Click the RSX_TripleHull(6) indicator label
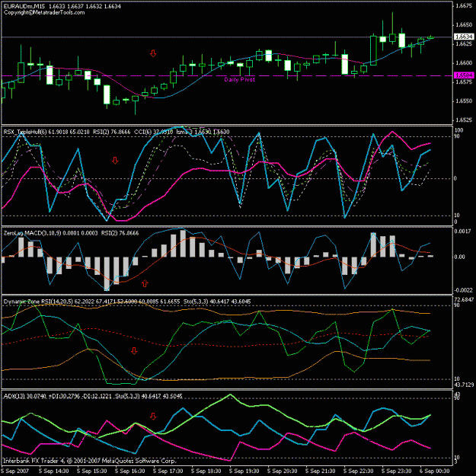The height and width of the screenshot is (476, 476). point(25,132)
